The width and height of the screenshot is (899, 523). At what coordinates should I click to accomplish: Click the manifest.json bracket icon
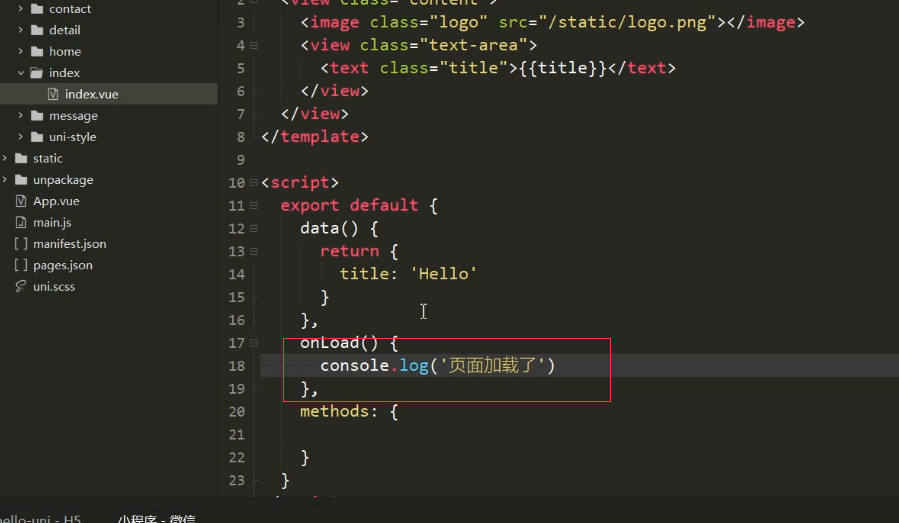(x=21, y=244)
